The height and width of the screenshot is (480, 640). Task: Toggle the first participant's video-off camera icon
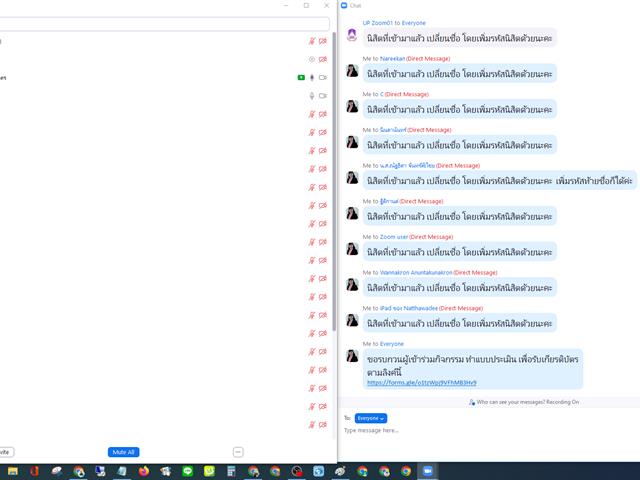pyautogui.click(x=323, y=41)
